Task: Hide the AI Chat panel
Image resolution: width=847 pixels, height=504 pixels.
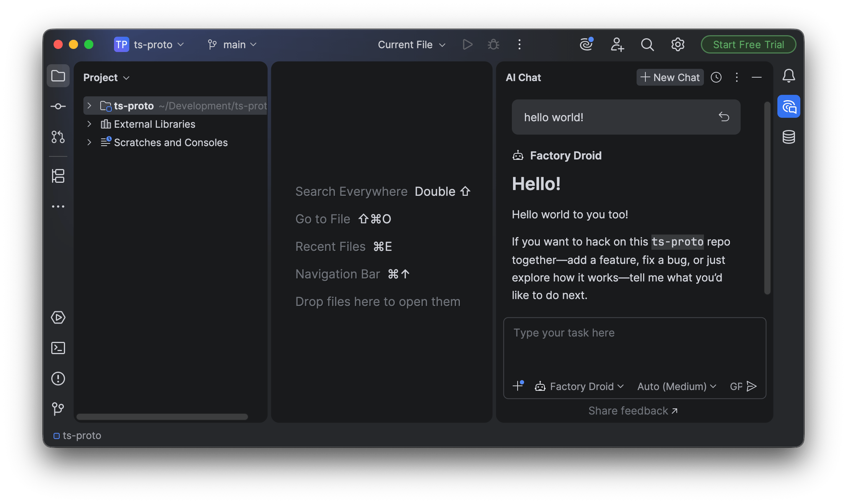Action: pyautogui.click(x=757, y=78)
